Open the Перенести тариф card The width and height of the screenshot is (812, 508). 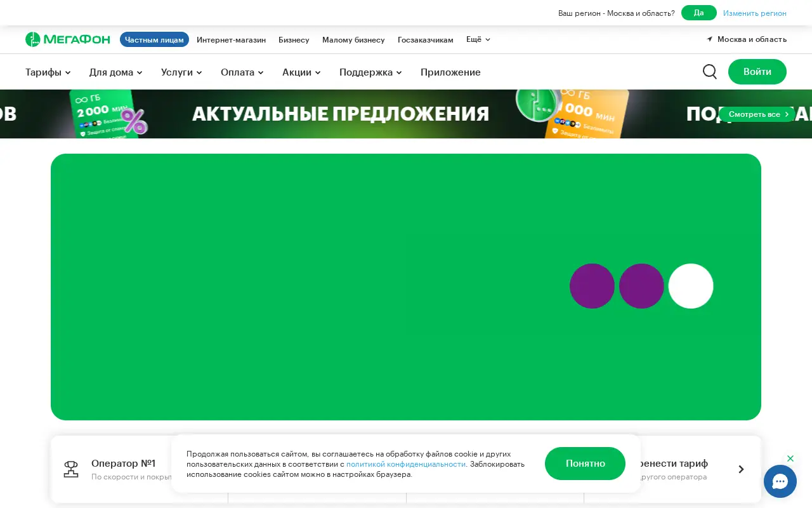tap(672, 469)
